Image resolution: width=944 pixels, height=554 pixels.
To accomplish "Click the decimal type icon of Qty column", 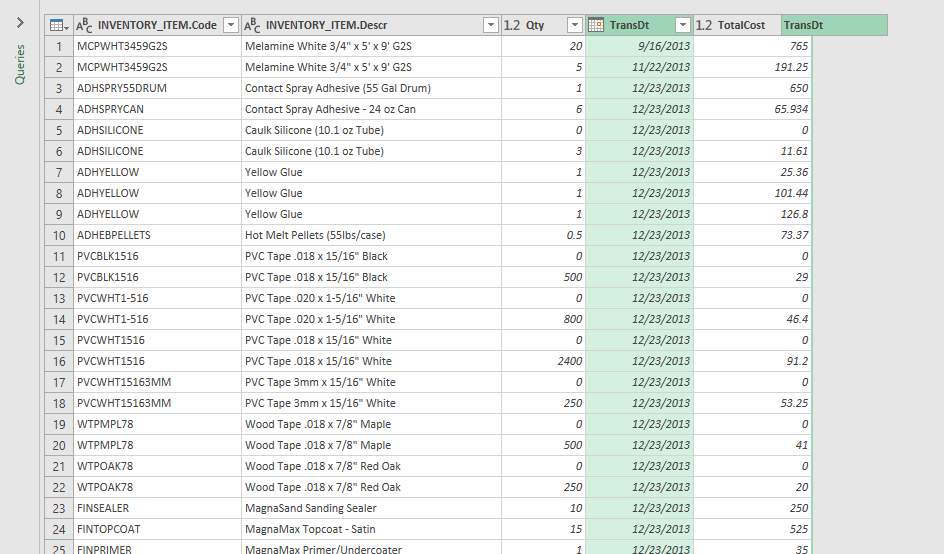I will click(511, 25).
